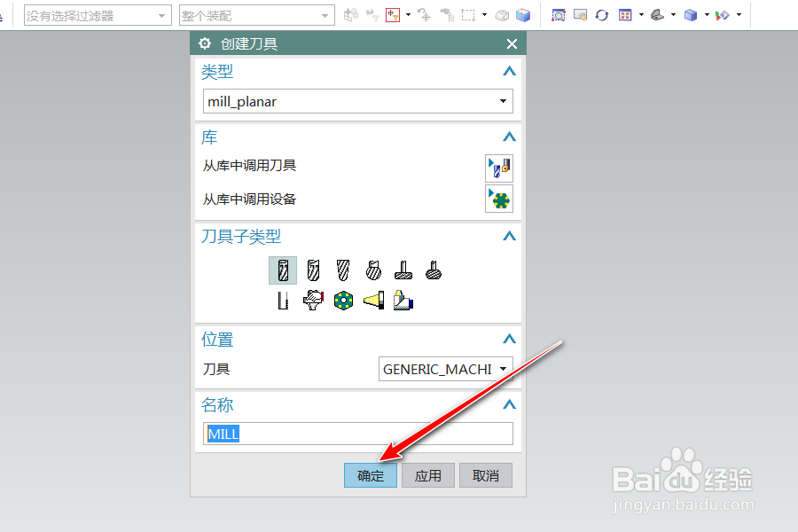Collapse the 类型 section
Screen dimensions: 798x532
510,71
